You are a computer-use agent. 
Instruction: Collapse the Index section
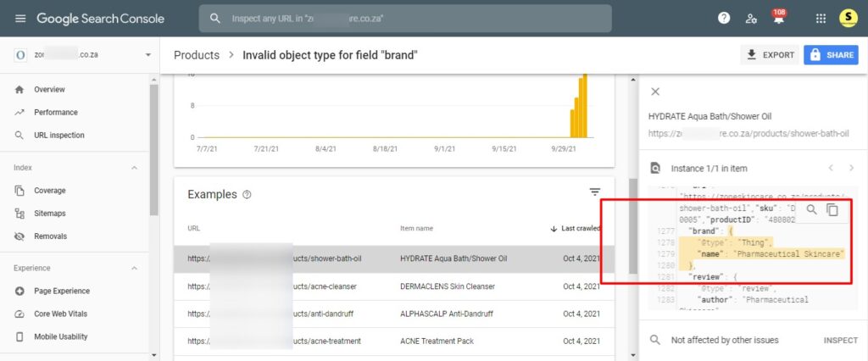click(x=135, y=168)
